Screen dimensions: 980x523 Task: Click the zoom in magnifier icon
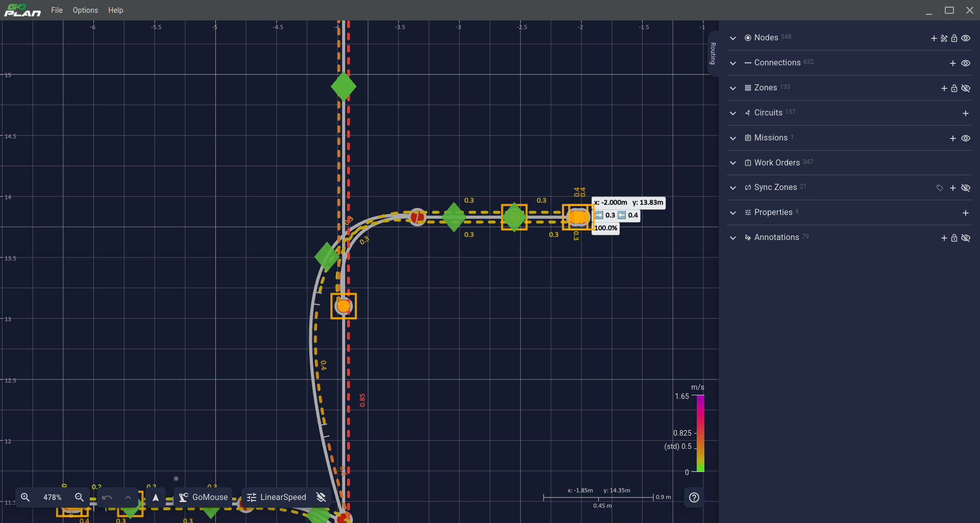25,497
